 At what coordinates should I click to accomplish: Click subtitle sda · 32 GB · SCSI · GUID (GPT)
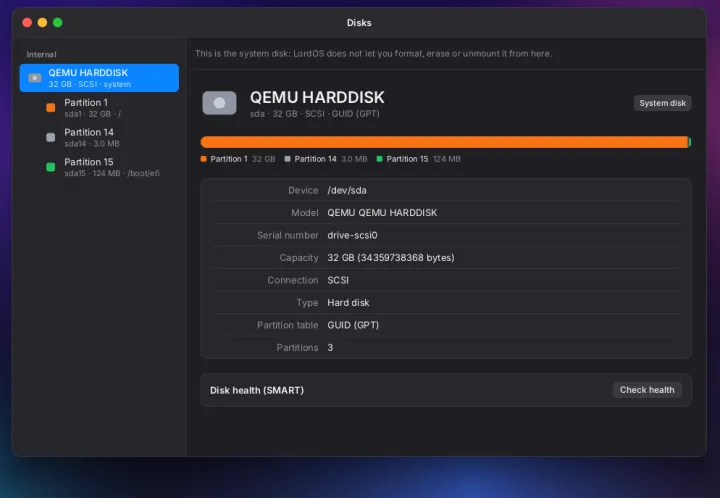click(x=315, y=114)
